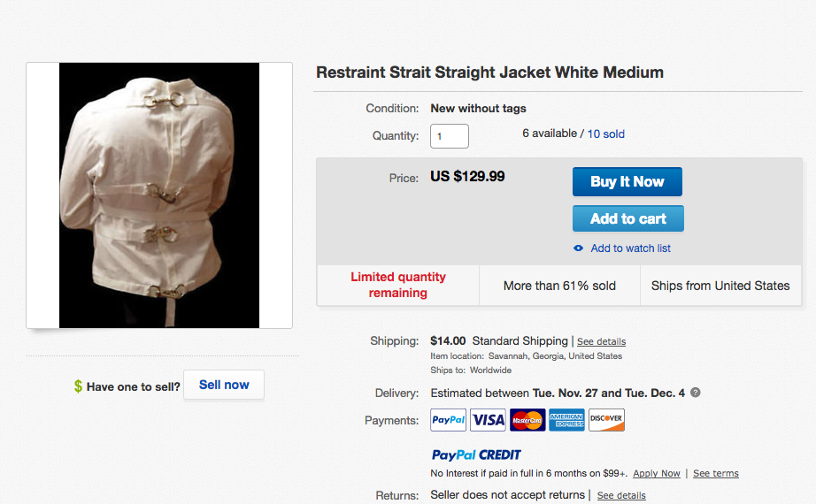The image size is (816, 504).
Task: Open returns See details link
Action: (621, 495)
